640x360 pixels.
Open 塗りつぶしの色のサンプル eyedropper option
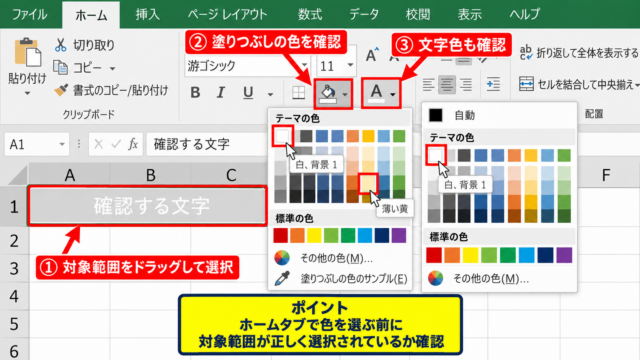click(x=340, y=278)
